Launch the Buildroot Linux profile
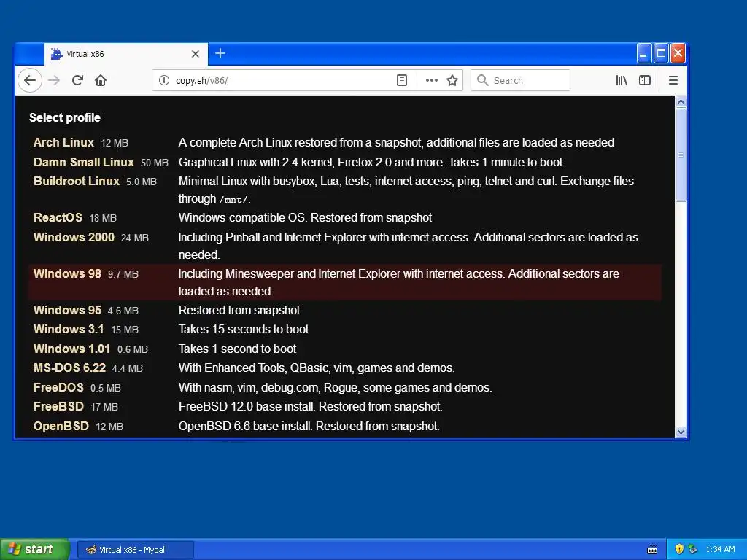The width and height of the screenshot is (747, 560). pyautogui.click(x=76, y=181)
